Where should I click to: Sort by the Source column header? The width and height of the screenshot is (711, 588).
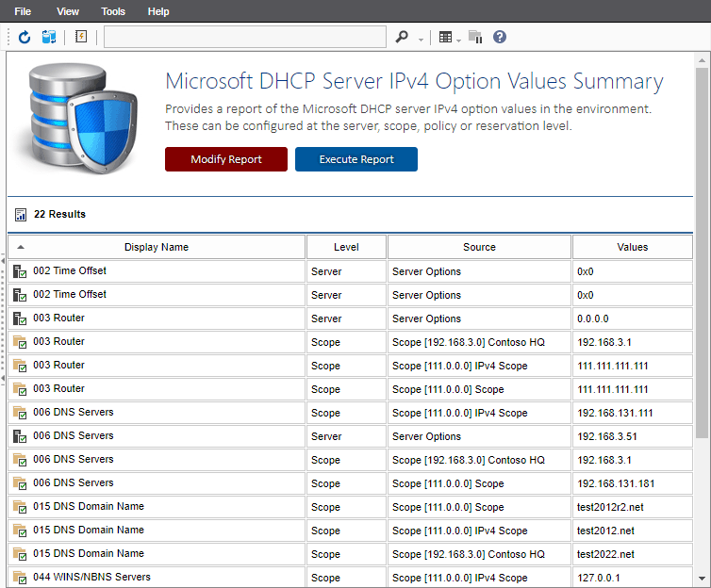(x=479, y=247)
